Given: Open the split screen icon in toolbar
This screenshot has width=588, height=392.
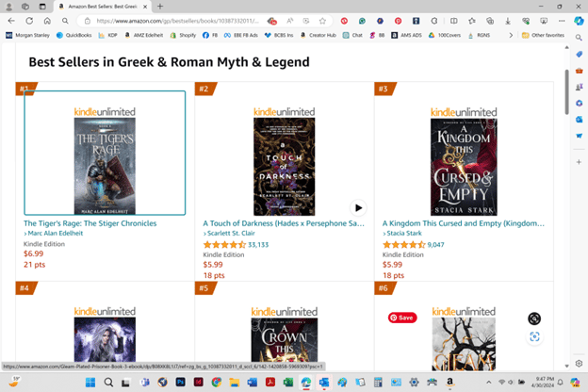Looking at the screenshot, I should (454, 21).
